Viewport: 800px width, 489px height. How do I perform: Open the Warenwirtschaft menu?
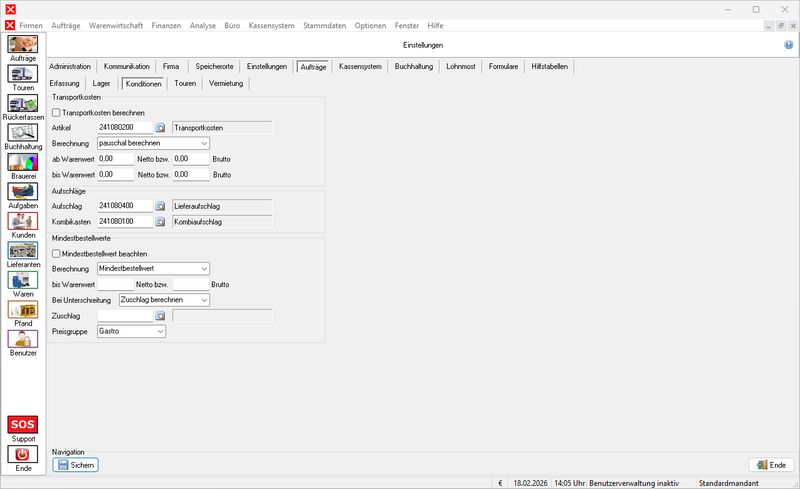115,24
